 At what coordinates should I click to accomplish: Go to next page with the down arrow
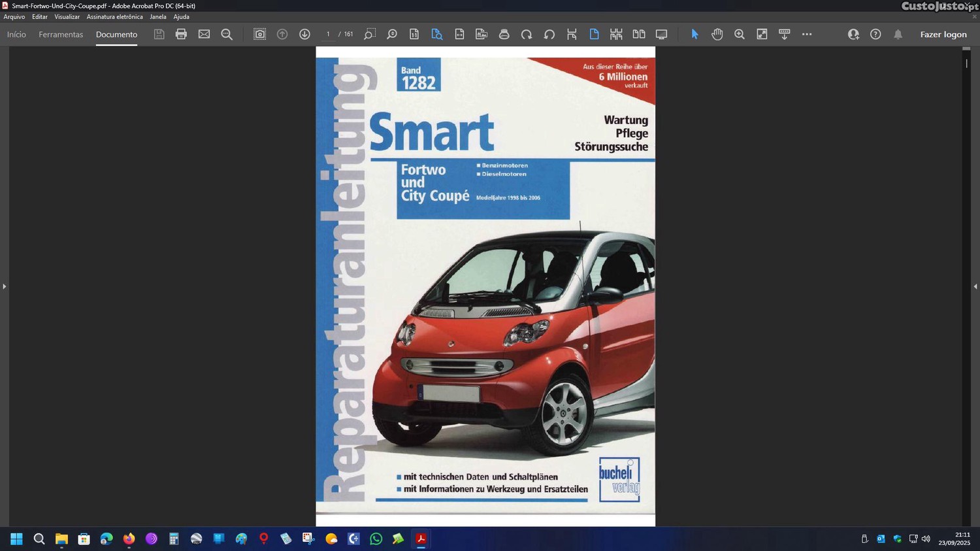(x=304, y=34)
